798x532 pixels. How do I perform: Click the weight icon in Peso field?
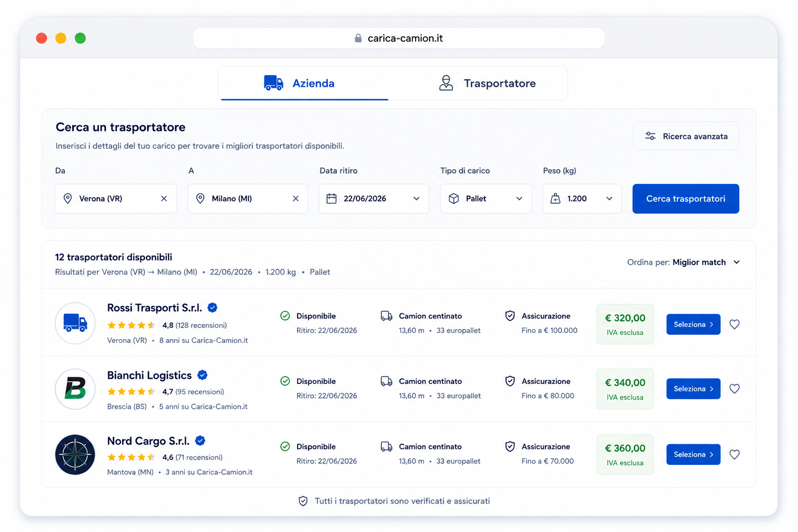[x=555, y=198]
